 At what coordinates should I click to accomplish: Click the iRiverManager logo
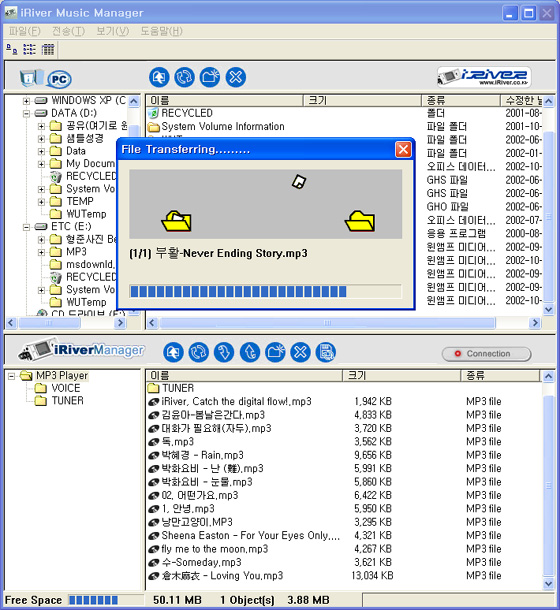tap(81, 350)
